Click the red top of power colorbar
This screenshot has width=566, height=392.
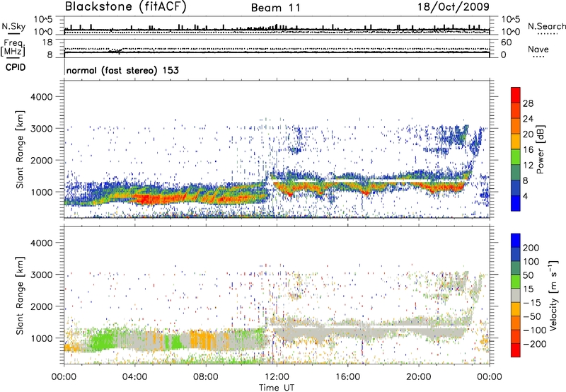pyautogui.click(x=516, y=95)
